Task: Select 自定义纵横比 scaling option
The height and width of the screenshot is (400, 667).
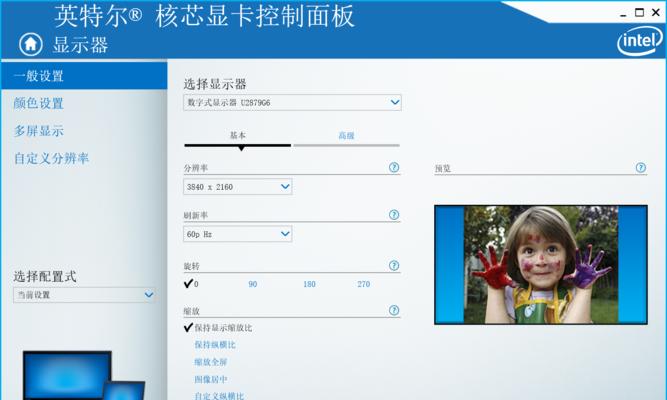Action: 219,396
